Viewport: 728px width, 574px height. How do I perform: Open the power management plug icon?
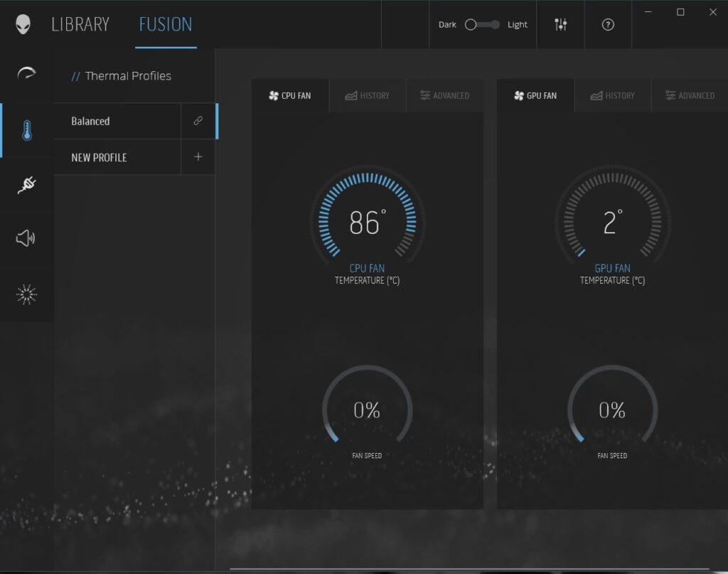27,184
